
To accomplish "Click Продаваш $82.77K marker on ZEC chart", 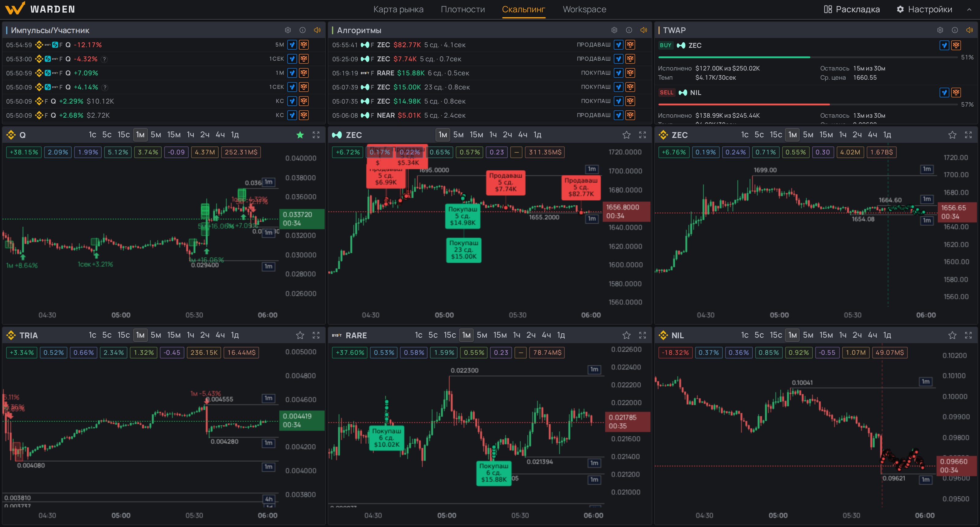I will (x=581, y=187).
